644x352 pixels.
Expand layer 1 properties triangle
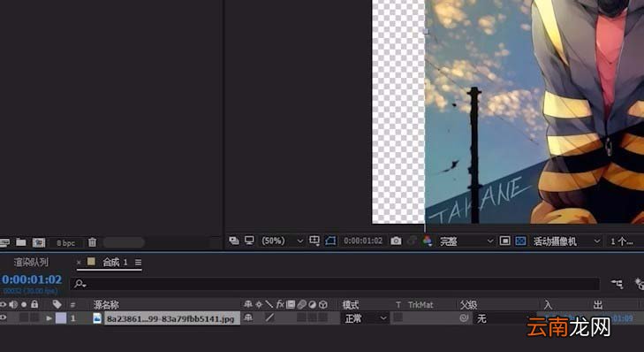click(x=49, y=318)
